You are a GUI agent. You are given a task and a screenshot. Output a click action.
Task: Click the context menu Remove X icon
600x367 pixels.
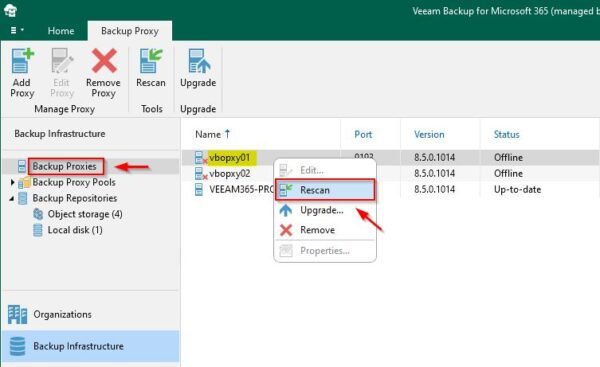click(286, 230)
